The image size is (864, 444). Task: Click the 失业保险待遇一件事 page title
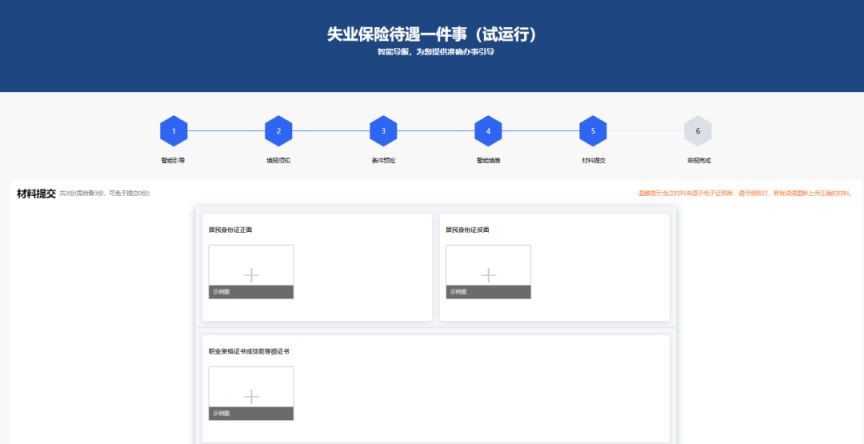(x=432, y=34)
